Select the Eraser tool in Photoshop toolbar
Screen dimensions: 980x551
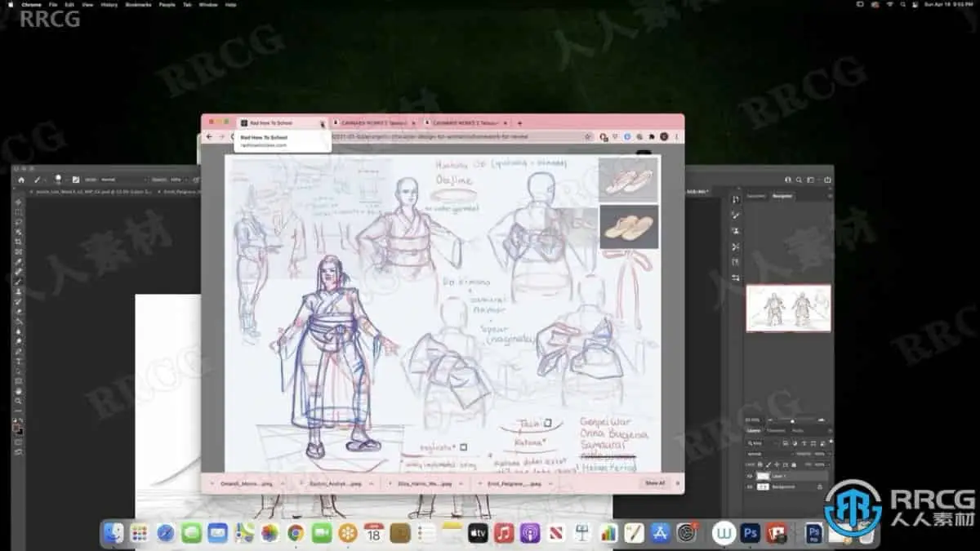[x=18, y=311]
